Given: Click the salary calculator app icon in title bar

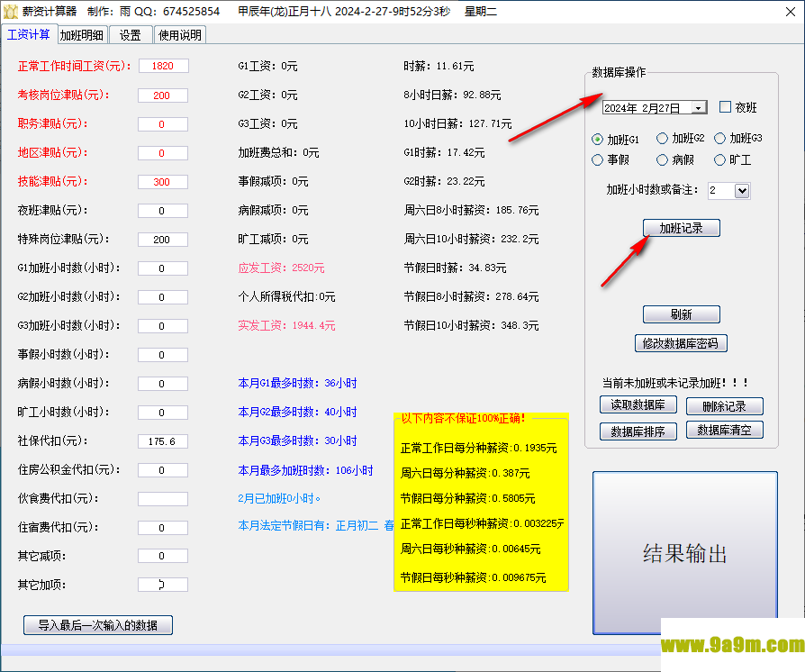Looking at the screenshot, I should click(x=10, y=12).
